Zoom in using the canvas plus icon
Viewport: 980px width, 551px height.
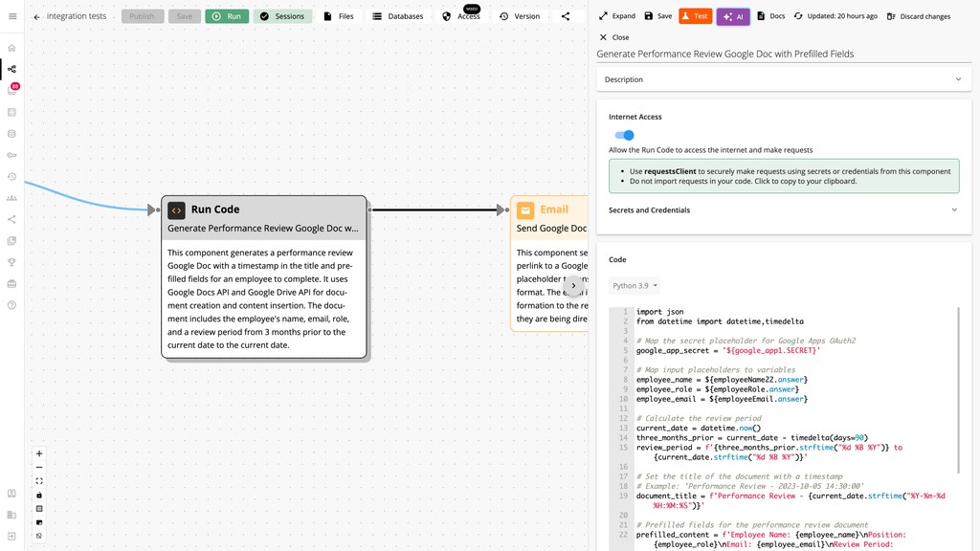point(38,452)
